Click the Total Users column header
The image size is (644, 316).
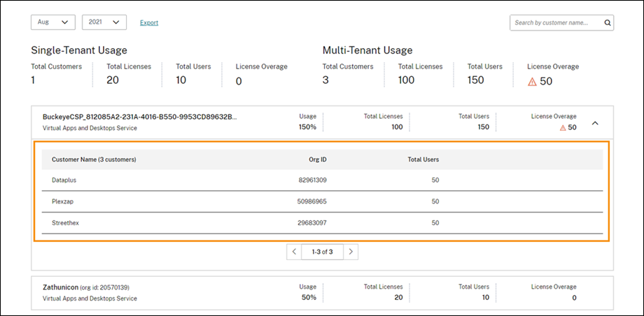click(423, 159)
